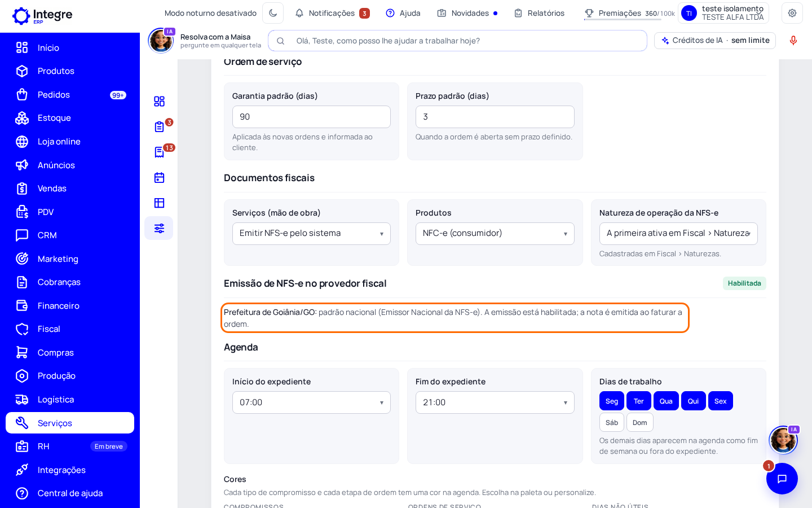Image resolution: width=812 pixels, height=508 pixels.
Task: Open Central de ajuda in sidebar
Action: [x=70, y=493]
